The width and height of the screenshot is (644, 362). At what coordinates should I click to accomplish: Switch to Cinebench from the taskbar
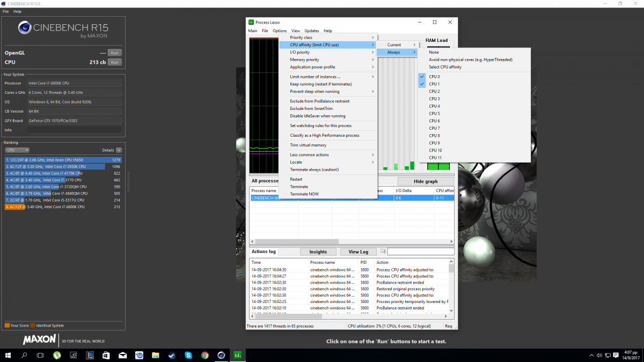221,355
